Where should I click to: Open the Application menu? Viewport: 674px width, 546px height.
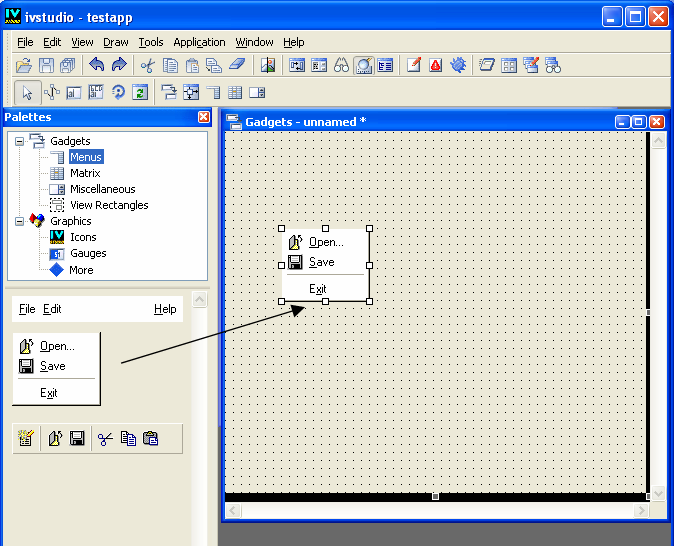tap(199, 42)
